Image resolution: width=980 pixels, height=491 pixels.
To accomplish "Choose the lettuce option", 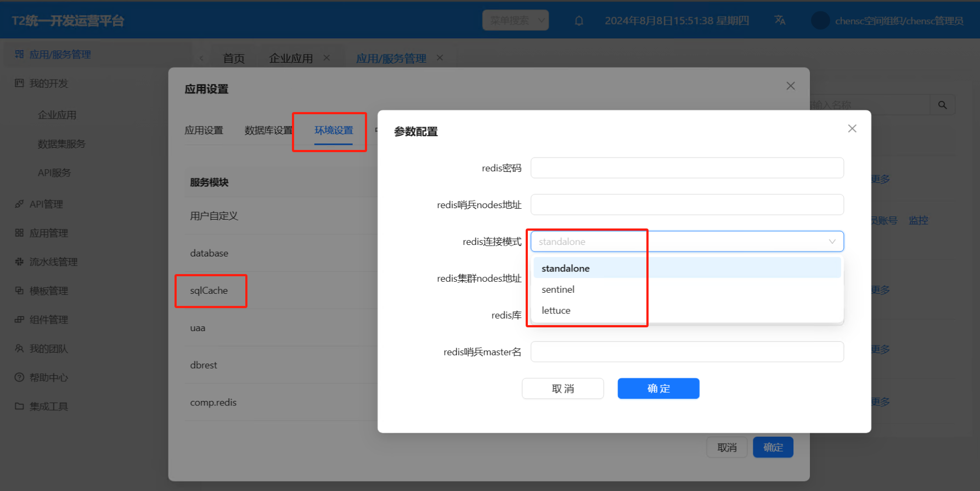I will pyautogui.click(x=687, y=310).
